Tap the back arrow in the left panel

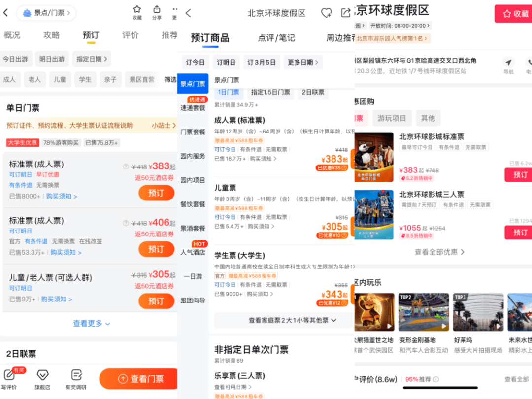click(x=6, y=13)
